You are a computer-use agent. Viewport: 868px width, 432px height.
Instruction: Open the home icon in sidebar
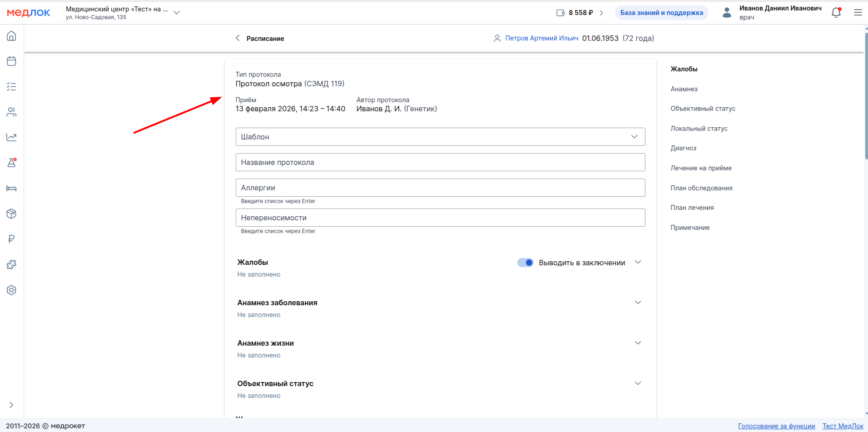(x=11, y=36)
